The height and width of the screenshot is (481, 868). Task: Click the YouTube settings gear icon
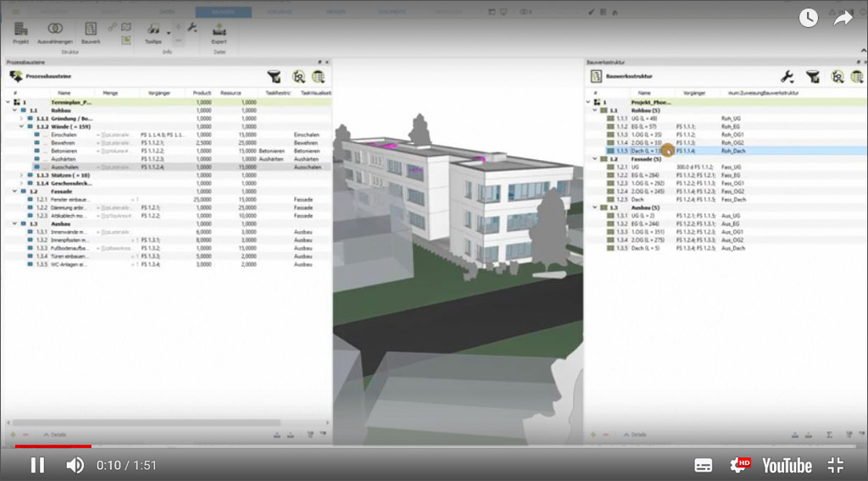pos(739,465)
